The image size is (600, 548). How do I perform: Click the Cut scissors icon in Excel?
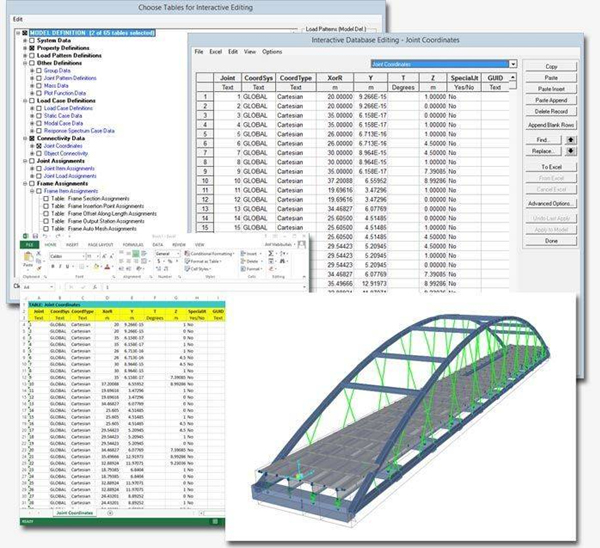click(x=39, y=253)
